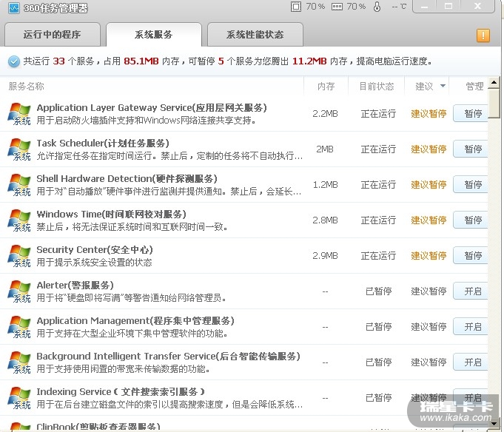Select the 系统服务 tab

(154, 34)
